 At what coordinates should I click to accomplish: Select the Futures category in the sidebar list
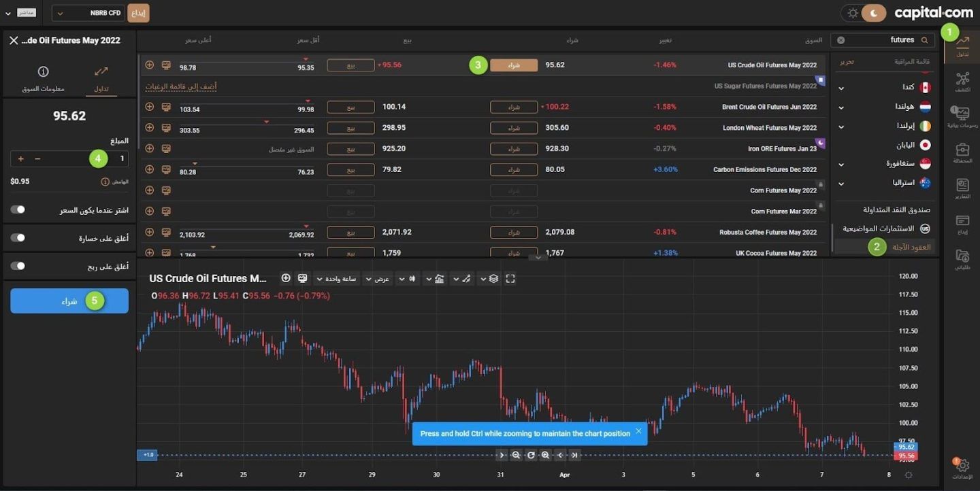[x=885, y=247]
